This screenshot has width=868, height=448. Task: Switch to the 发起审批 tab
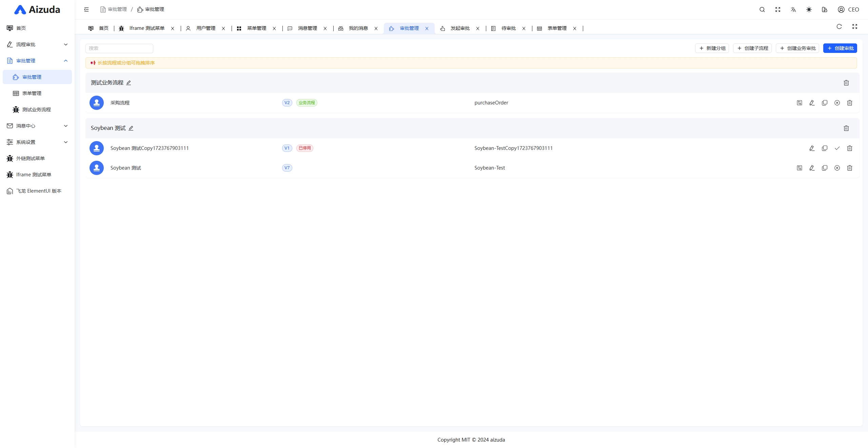coord(460,28)
